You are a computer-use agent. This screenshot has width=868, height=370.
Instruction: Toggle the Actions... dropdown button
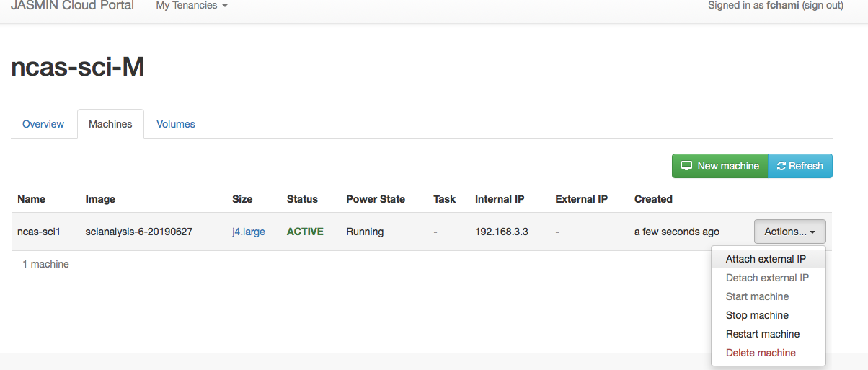pos(789,232)
